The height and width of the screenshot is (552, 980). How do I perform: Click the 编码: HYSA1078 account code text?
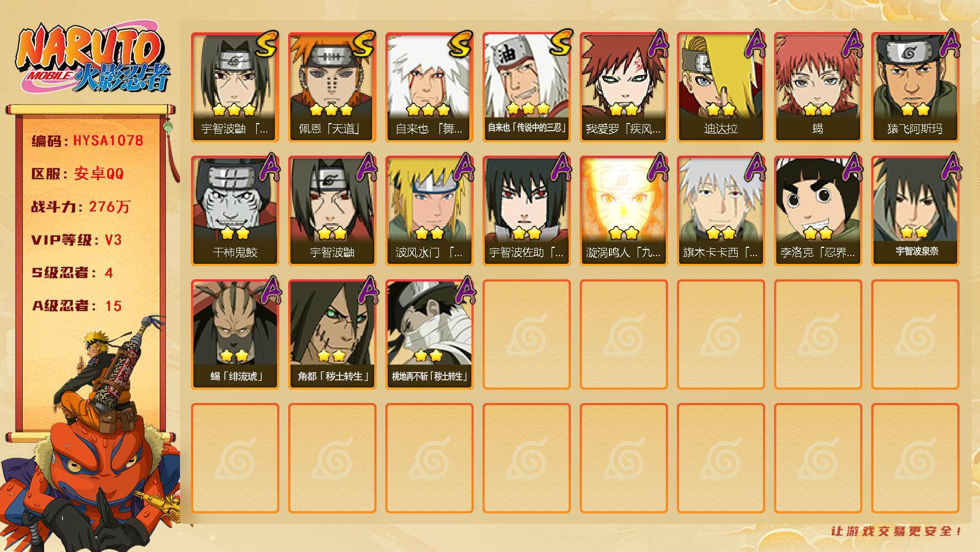(x=87, y=141)
